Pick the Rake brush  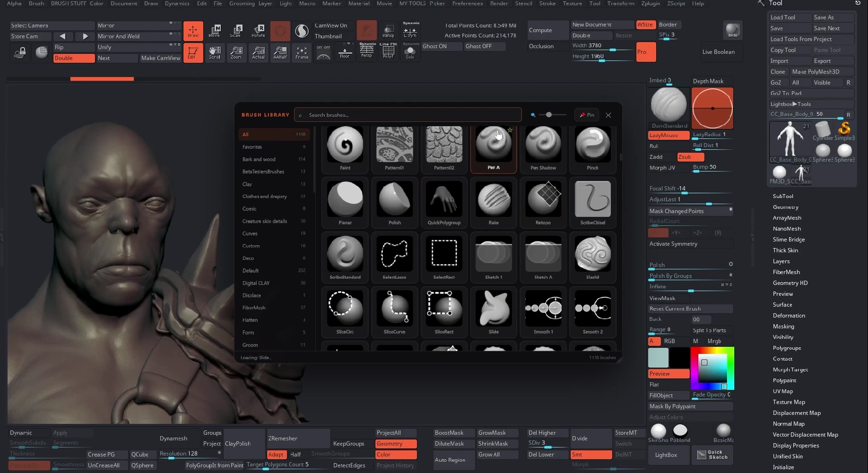[494, 203]
